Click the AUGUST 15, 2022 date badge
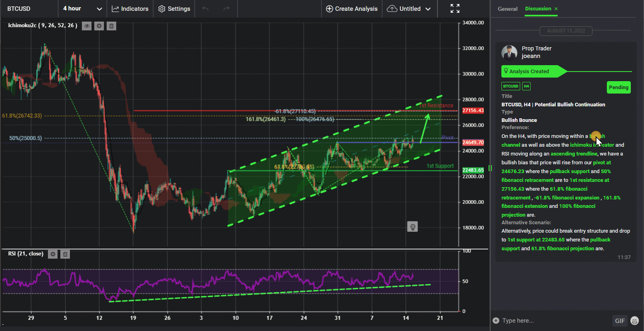644x331 pixels. pyautogui.click(x=566, y=31)
